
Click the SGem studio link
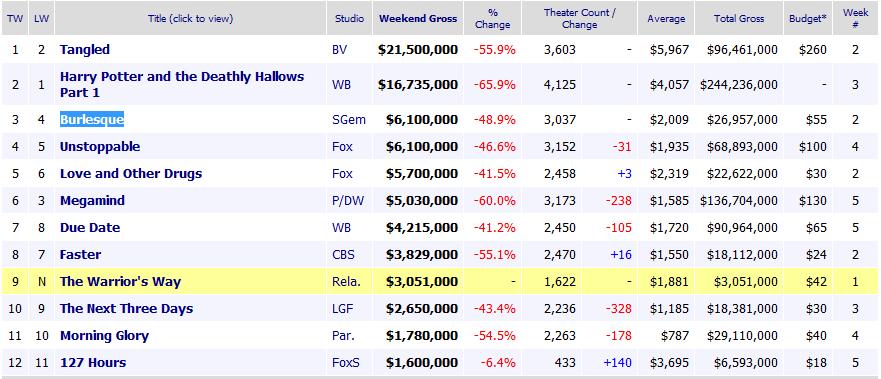(349, 120)
